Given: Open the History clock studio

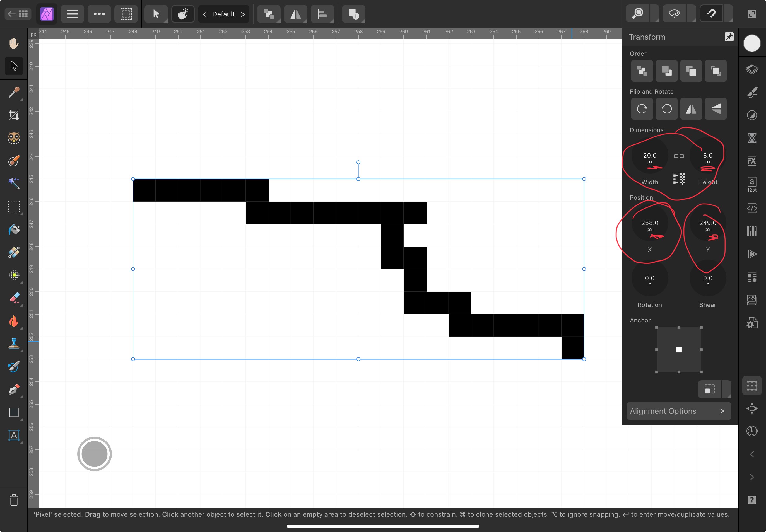Looking at the screenshot, I should tap(752, 431).
